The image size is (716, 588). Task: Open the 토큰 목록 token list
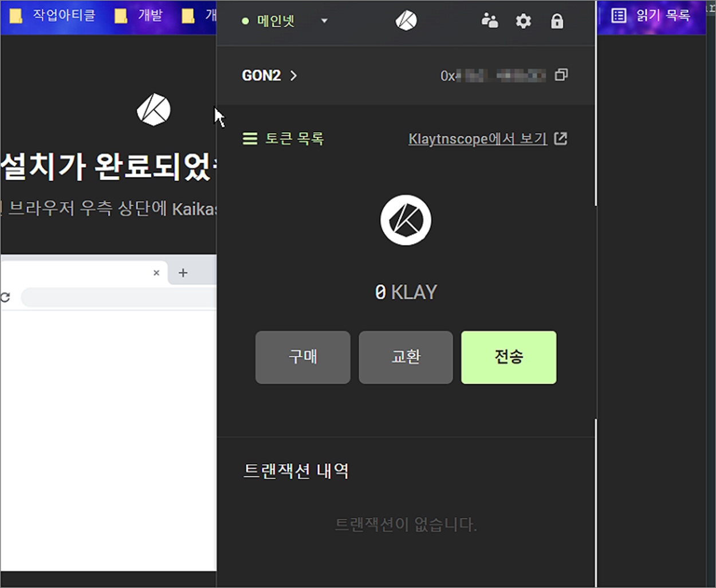pos(284,139)
